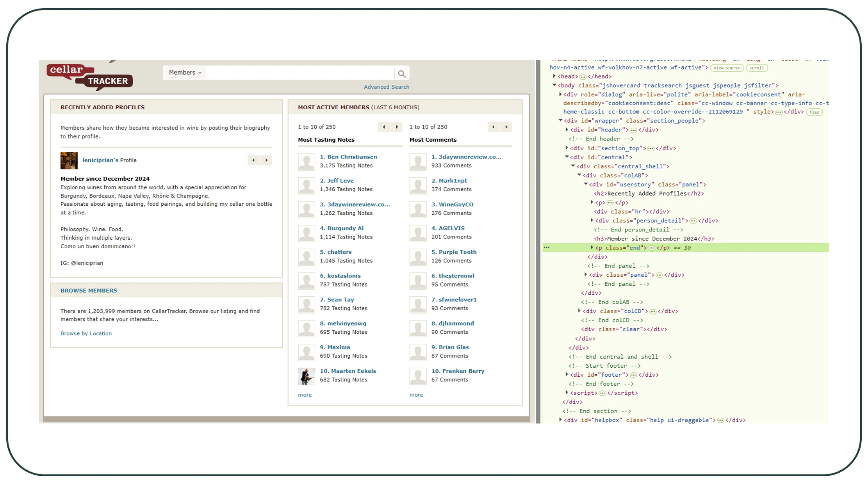This screenshot has width=868, height=484.
Task: Click the scroll badge in DevTools
Action: point(757,68)
